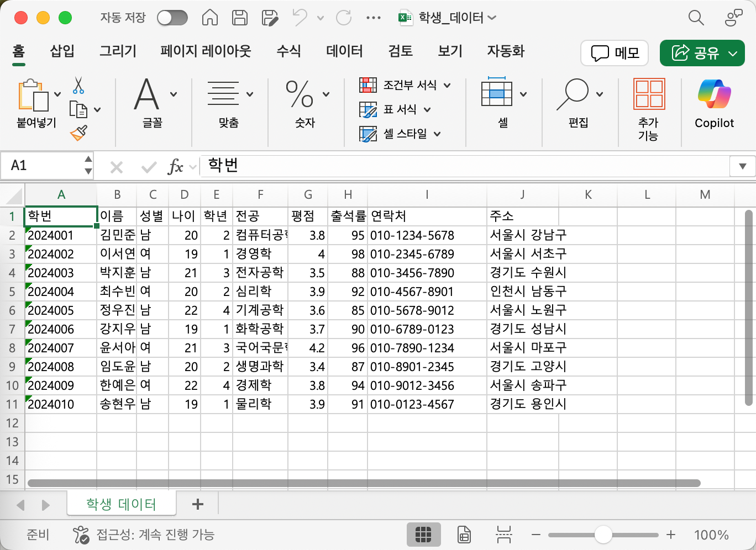Open the 표 서식 dropdown
The width and height of the screenshot is (756, 550).
point(427,109)
